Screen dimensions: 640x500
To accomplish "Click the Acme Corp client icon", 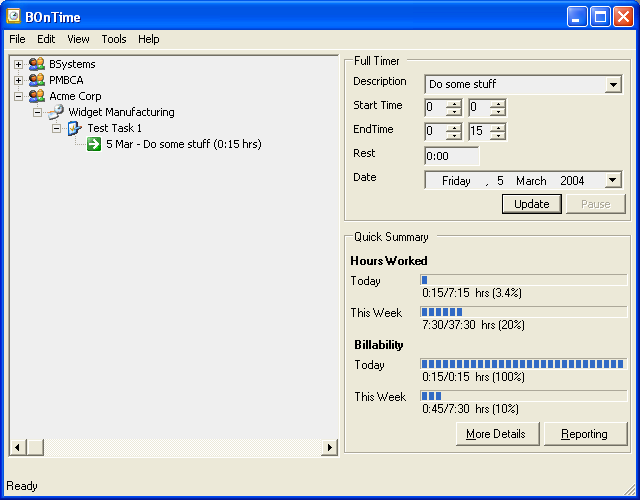I will 37,96.
